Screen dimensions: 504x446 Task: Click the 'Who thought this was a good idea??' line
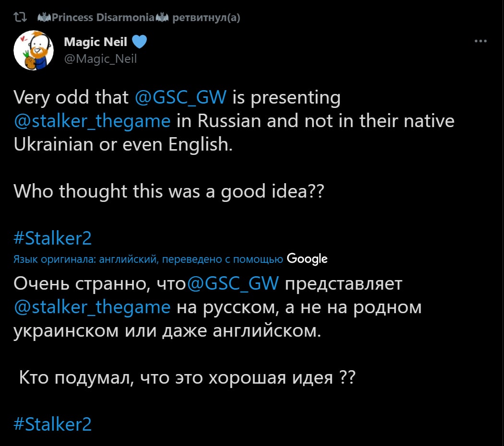point(169,191)
